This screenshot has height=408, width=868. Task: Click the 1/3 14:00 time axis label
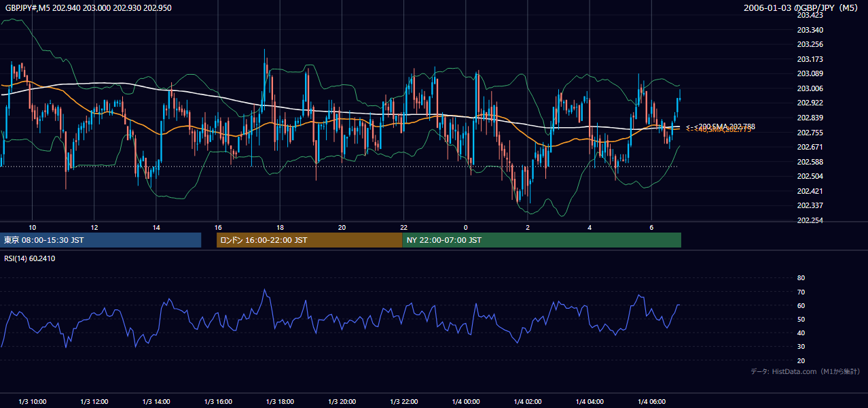[x=156, y=402]
